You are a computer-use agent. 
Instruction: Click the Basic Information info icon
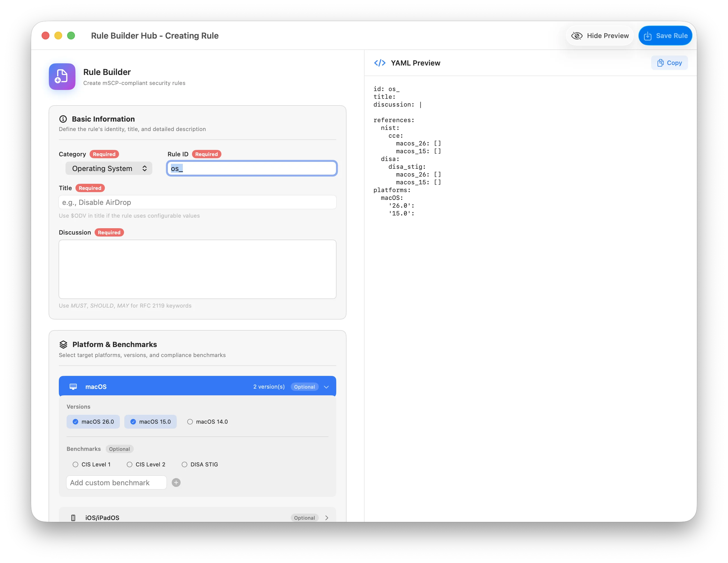coord(63,119)
